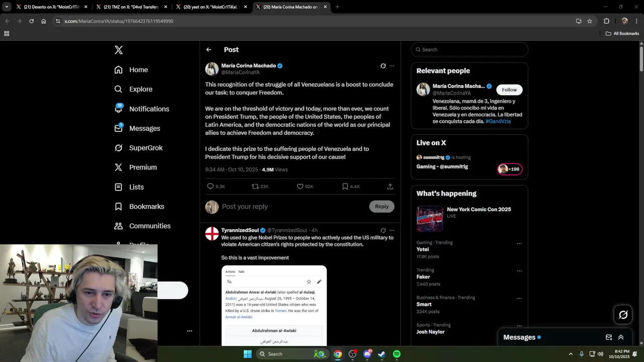Click Grok icon on Machado's post
Viewport: 644px width, 362px height.
point(383,66)
